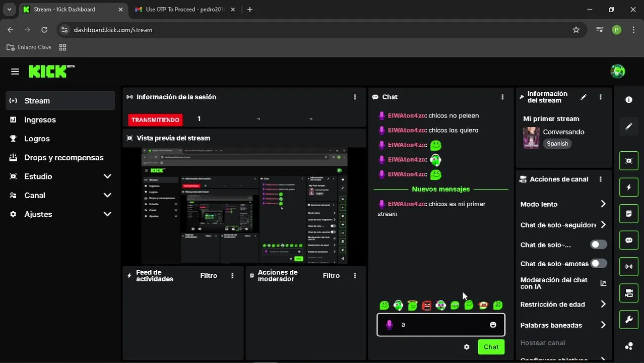Viewport: 644px width, 363px height.
Task: Toggle the chat bubble panel icon in right rail
Action: (629, 240)
